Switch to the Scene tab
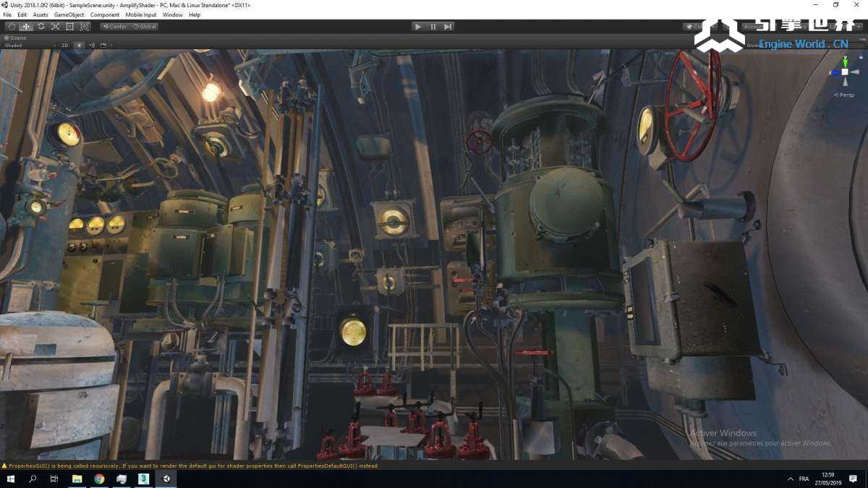The image size is (868, 488). 15,38
